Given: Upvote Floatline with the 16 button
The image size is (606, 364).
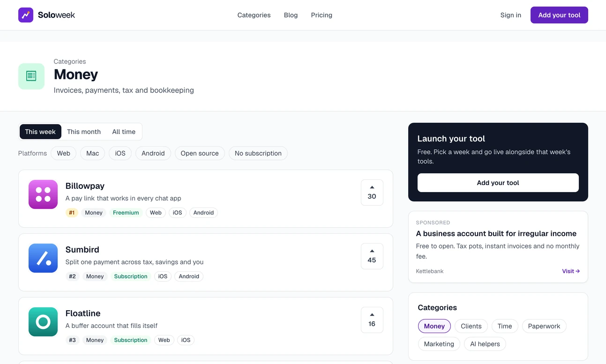Looking at the screenshot, I should click(372, 320).
